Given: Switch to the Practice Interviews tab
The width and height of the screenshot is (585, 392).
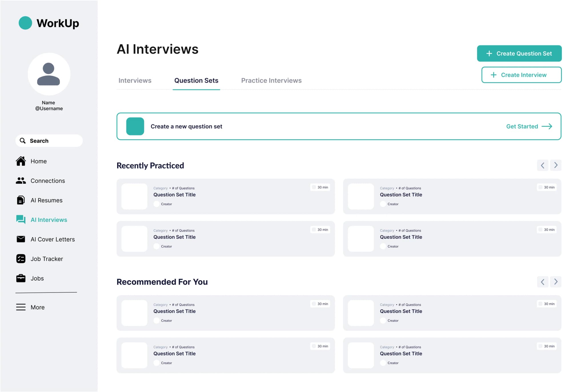Looking at the screenshot, I should click(271, 80).
